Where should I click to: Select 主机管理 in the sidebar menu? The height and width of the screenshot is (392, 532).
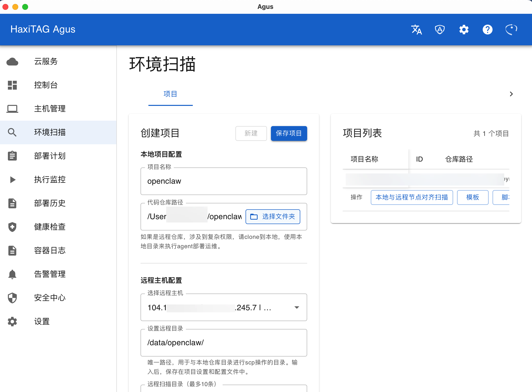click(50, 109)
